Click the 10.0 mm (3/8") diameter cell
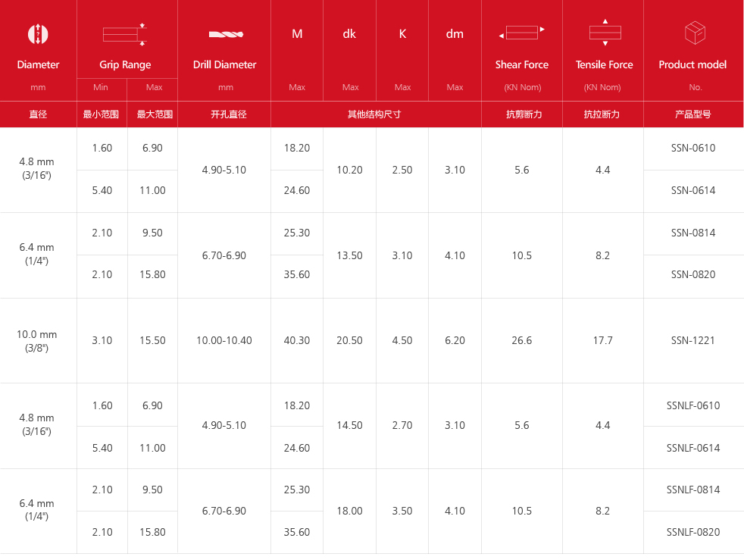This screenshot has width=744, height=560. click(x=37, y=341)
